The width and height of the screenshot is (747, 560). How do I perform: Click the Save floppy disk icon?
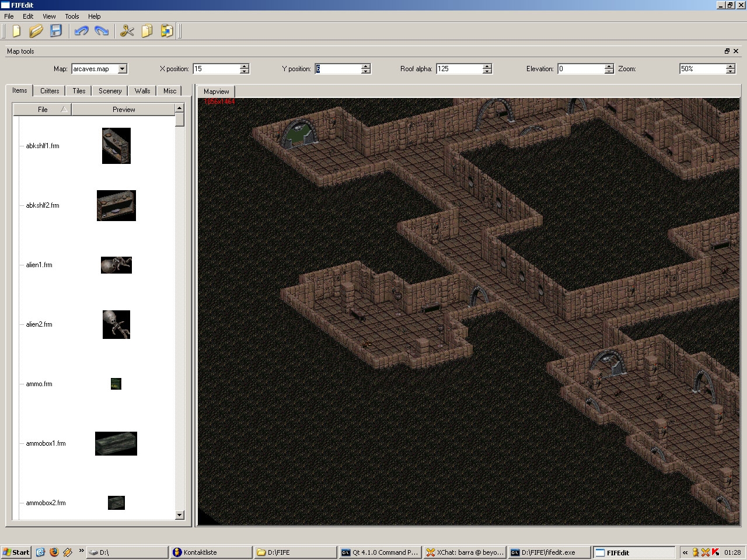coord(56,31)
